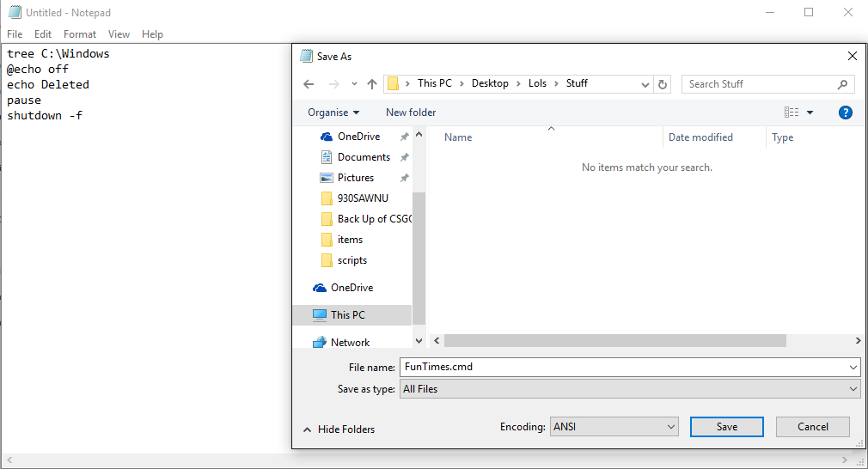Select This PC in the address breadcrumb
Viewport: 868px width, 469px height.
click(435, 83)
